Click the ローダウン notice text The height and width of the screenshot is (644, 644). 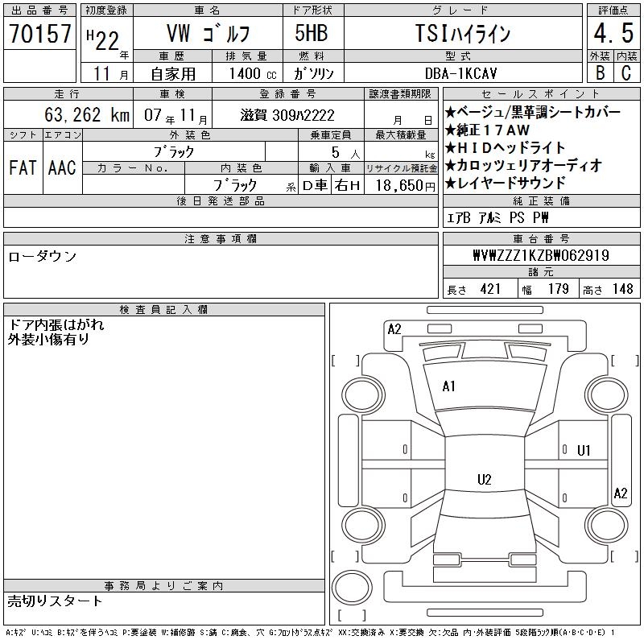point(43,256)
